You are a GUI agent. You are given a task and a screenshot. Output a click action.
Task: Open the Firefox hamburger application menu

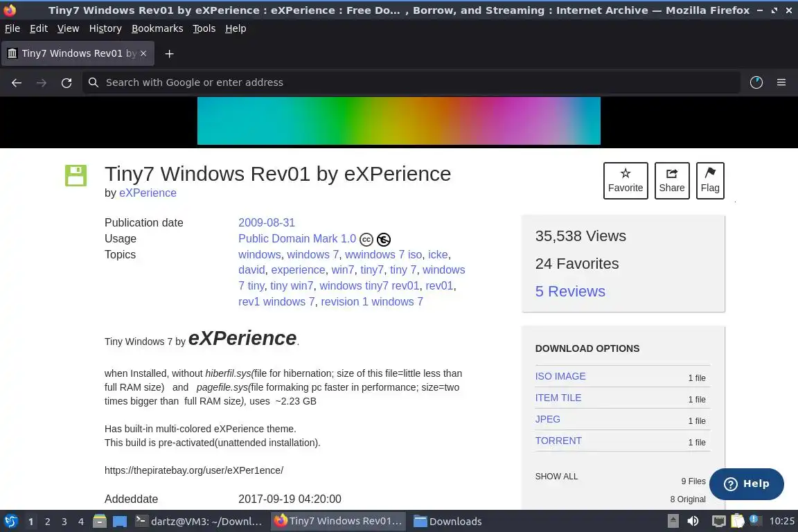(781, 82)
